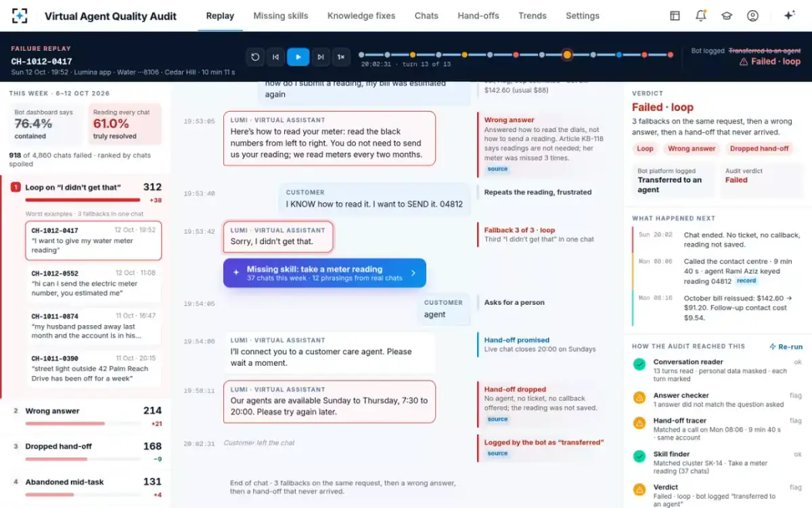The image size is (812, 508).
Task: Click the Re-run audit link
Action: 786,347
